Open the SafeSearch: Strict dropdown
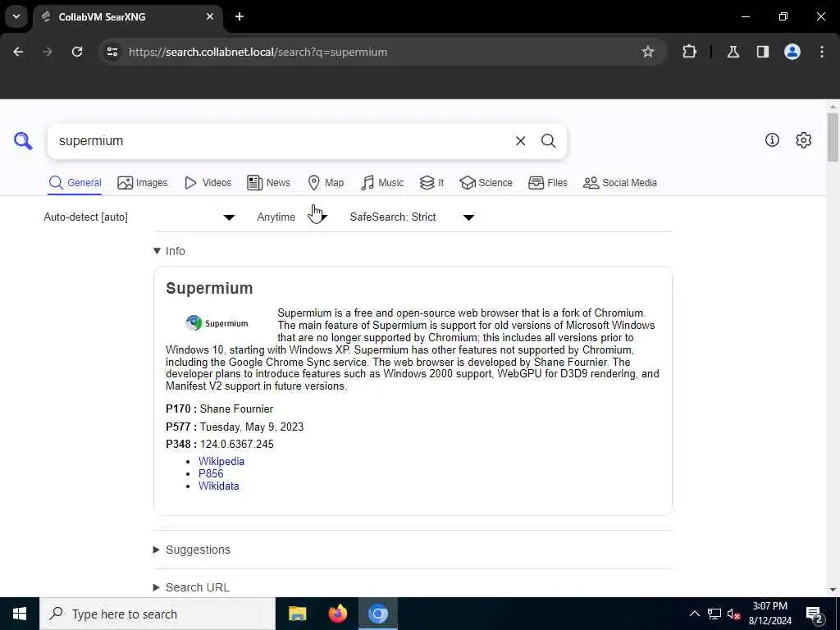Screen dimensions: 840x630 pyautogui.click(x=412, y=217)
